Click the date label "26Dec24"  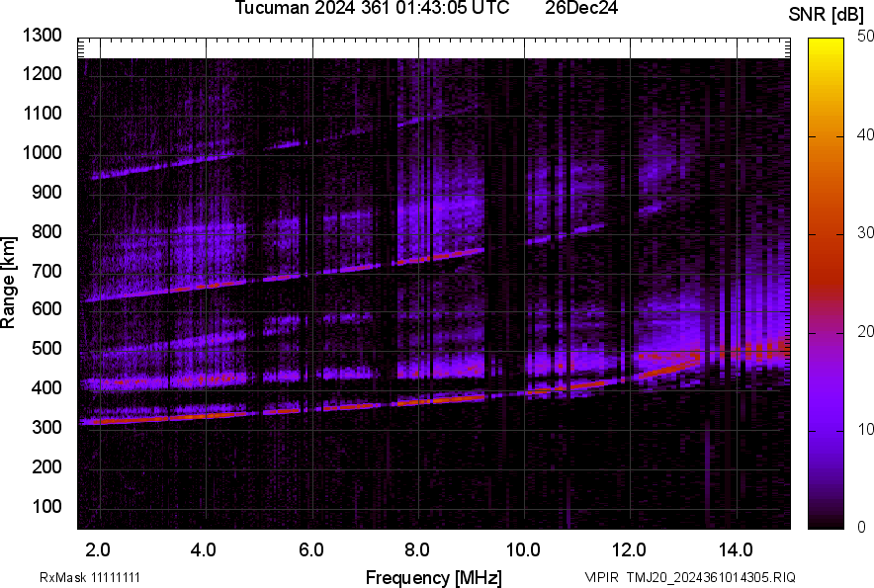coord(581,8)
